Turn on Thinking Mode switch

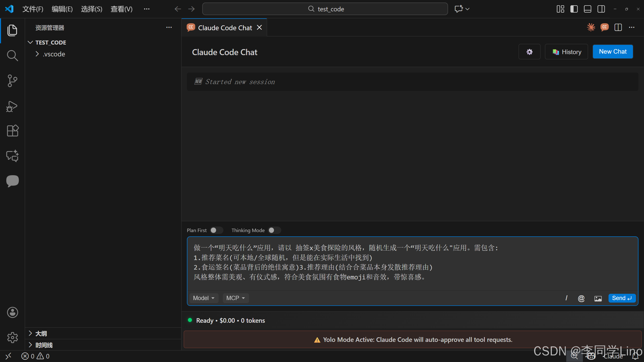pyautogui.click(x=274, y=230)
